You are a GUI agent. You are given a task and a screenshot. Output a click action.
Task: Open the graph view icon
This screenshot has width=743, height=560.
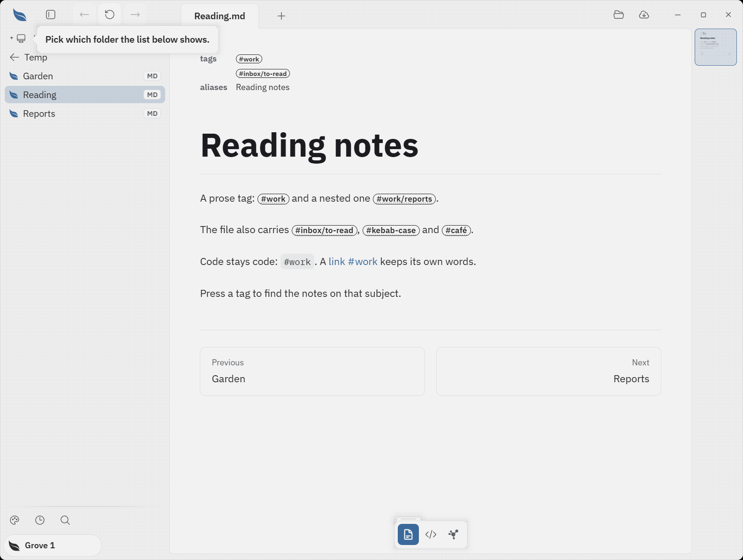[x=453, y=534]
